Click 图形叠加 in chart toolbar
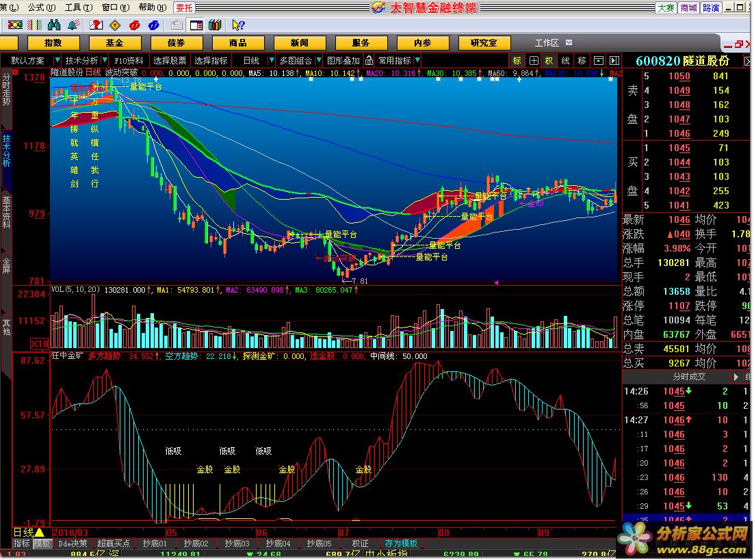 tap(343, 60)
